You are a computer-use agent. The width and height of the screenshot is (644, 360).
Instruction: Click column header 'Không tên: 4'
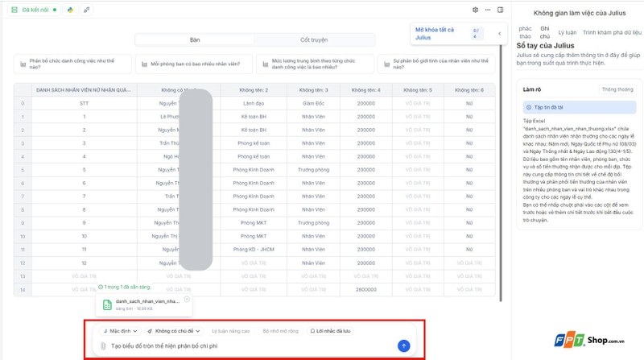366,90
